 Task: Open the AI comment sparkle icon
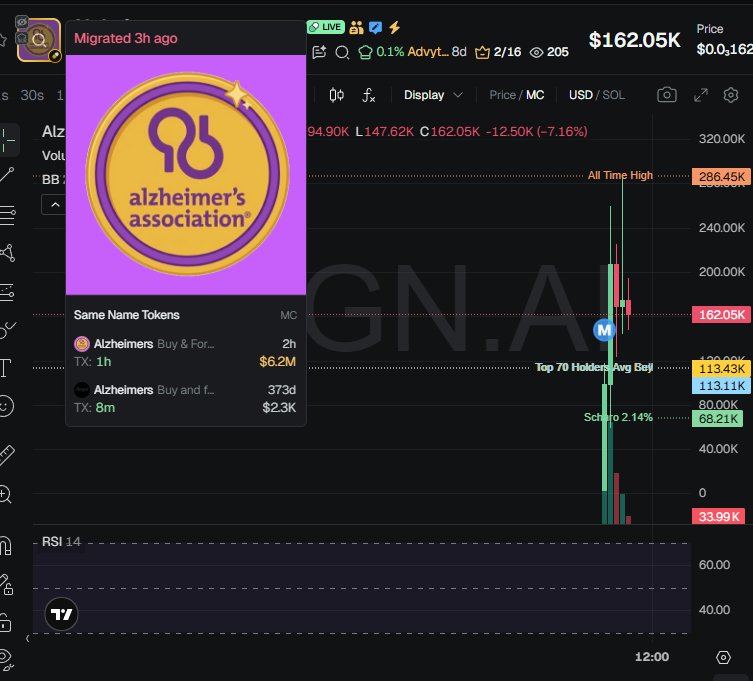pos(319,52)
